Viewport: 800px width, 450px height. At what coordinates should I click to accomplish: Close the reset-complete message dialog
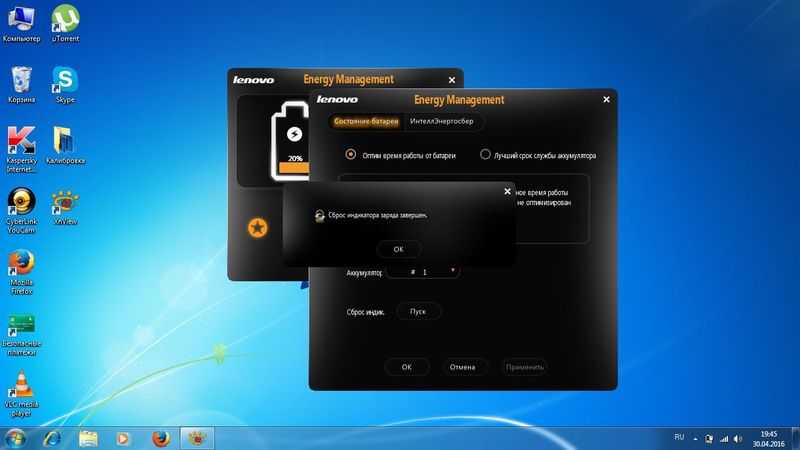tap(507, 191)
